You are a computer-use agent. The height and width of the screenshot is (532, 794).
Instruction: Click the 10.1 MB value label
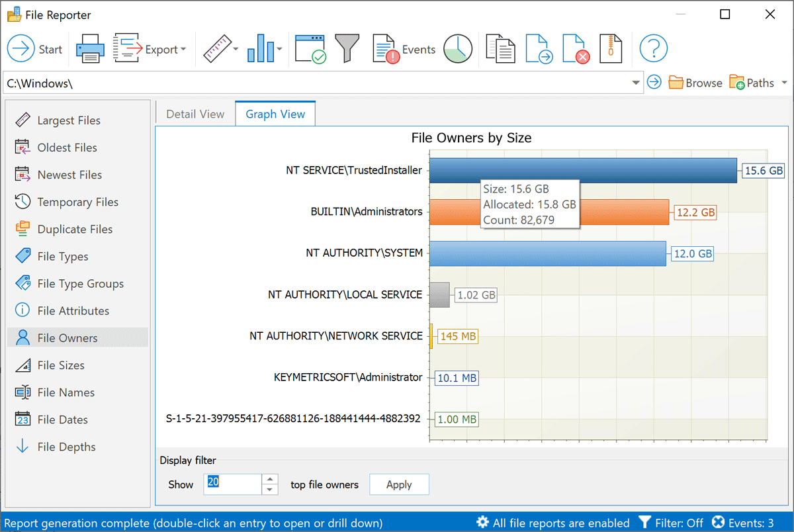click(x=457, y=378)
